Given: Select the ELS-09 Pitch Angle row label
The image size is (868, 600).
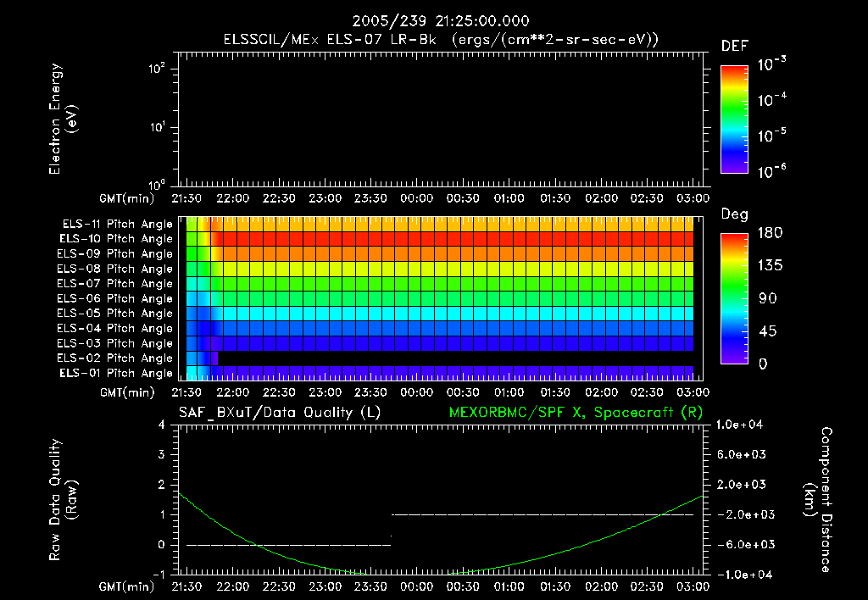Looking at the screenshot, I should point(114,254).
